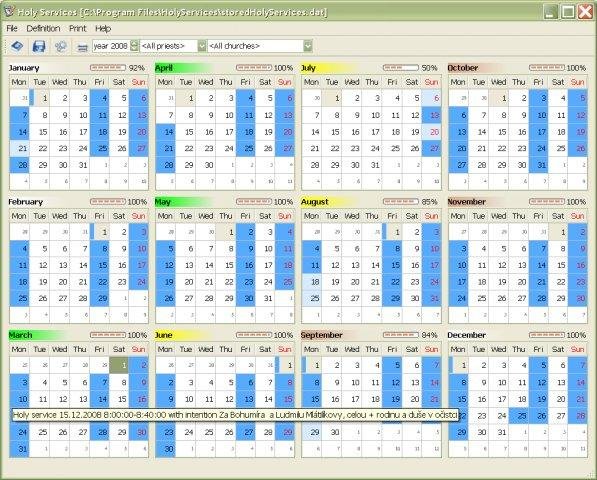The width and height of the screenshot is (597, 480).
Task: Open the Help menu
Action: 103,29
